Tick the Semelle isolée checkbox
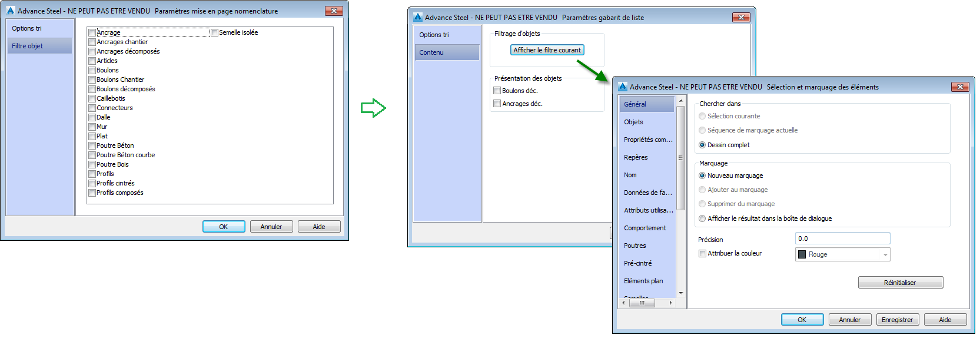 tap(214, 33)
